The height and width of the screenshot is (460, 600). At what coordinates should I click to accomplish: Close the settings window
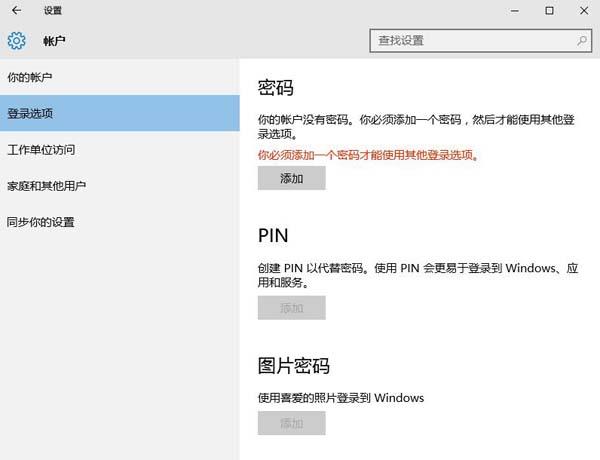click(584, 11)
